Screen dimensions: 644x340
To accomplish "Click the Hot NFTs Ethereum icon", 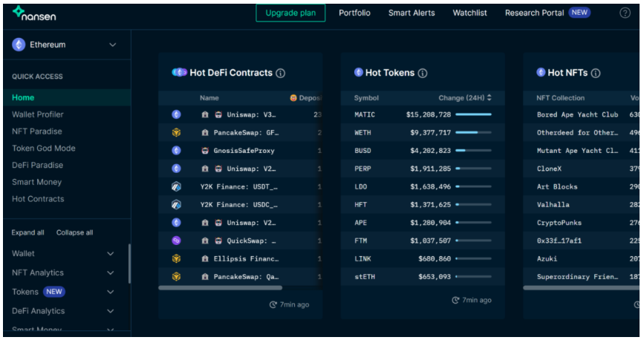I will [x=541, y=72].
